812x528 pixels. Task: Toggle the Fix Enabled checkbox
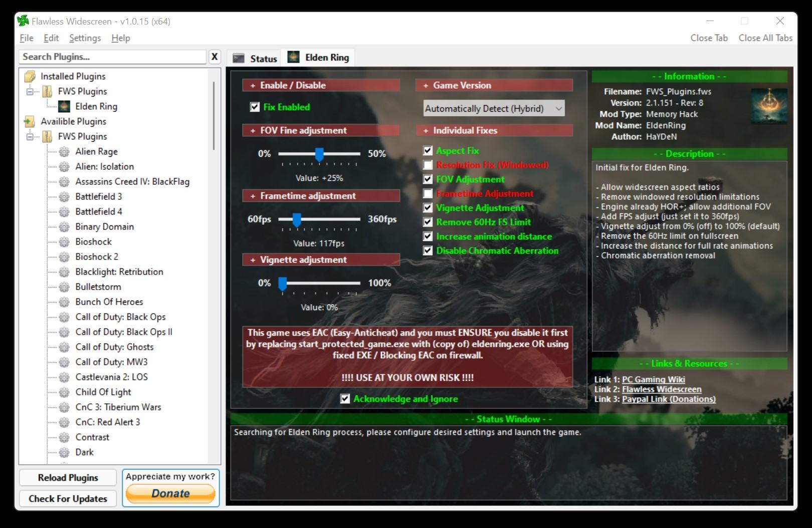255,107
